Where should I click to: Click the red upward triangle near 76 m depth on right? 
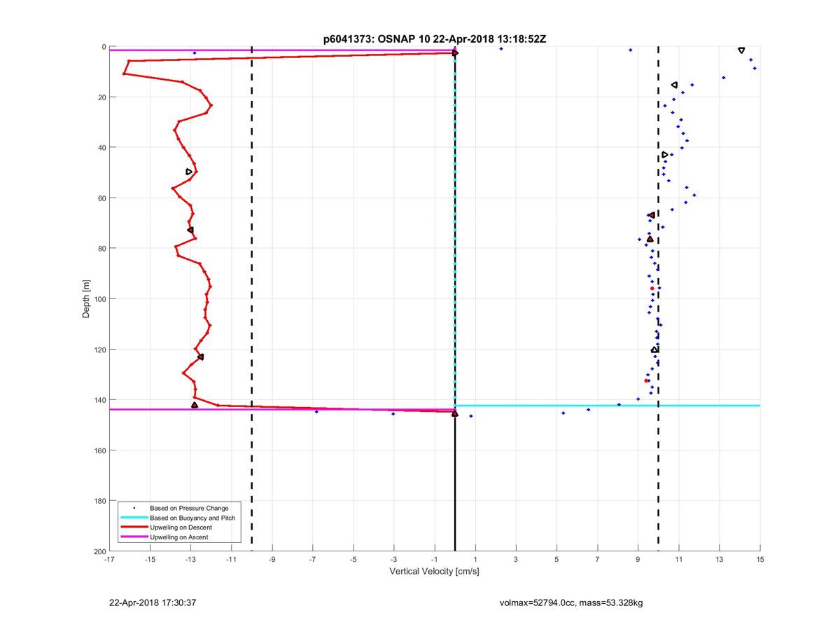[650, 239]
